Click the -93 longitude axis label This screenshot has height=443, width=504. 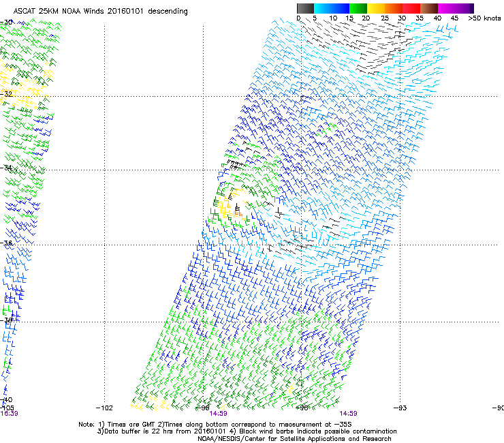(x=400, y=408)
